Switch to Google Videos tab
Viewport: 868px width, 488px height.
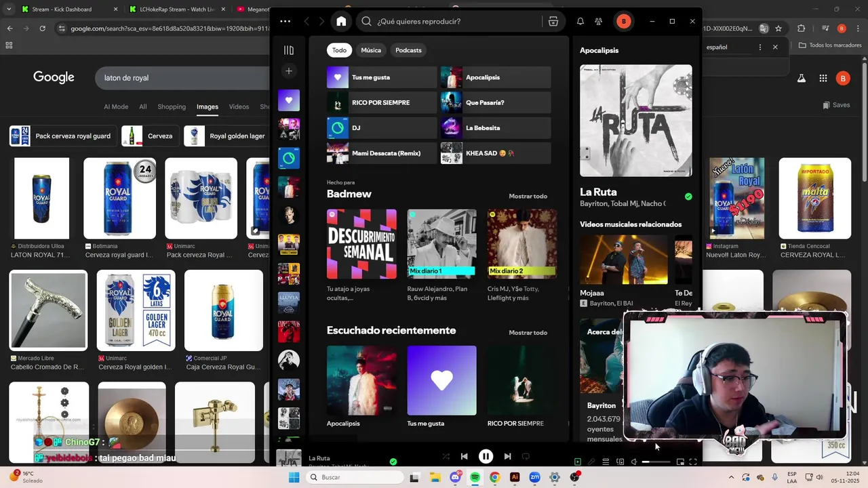tap(239, 106)
